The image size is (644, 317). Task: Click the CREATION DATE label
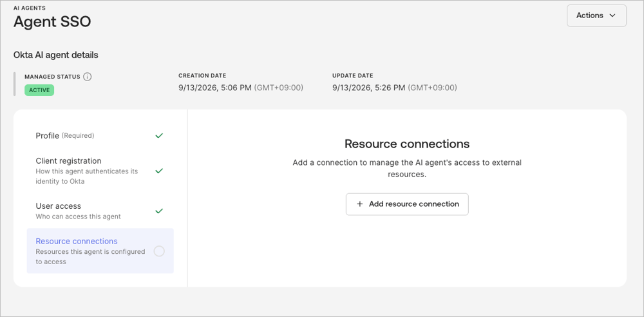coord(202,75)
